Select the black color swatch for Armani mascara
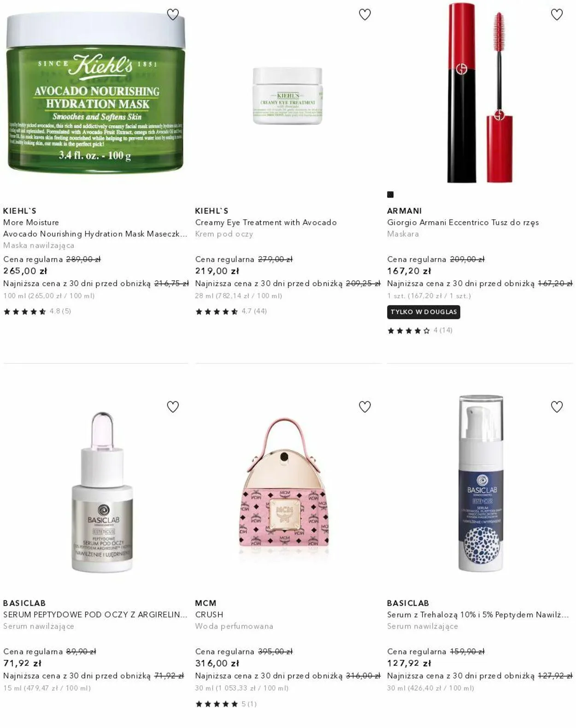 coord(390,194)
